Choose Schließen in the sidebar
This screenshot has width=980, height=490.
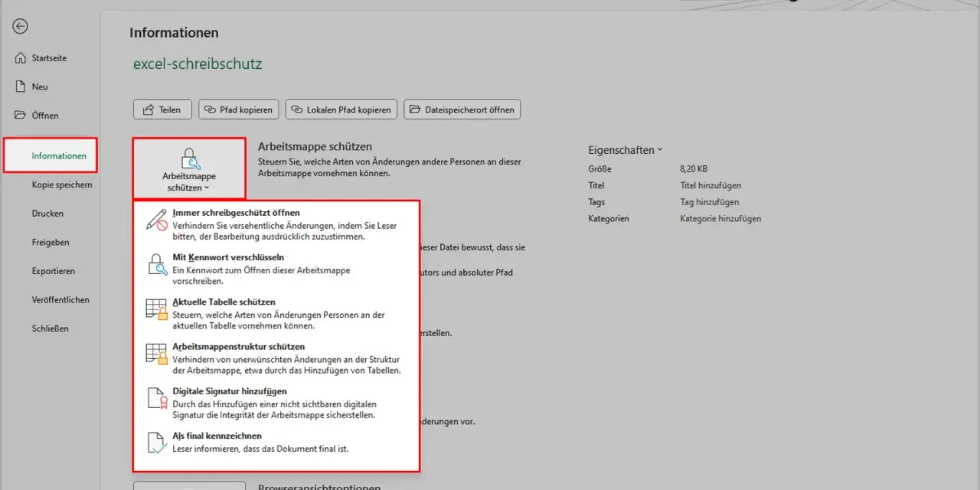pos(51,328)
